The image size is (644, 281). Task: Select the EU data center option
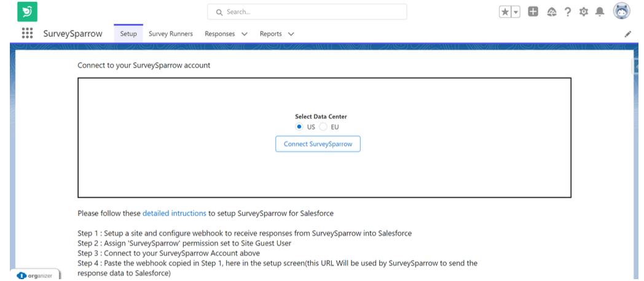tap(323, 127)
